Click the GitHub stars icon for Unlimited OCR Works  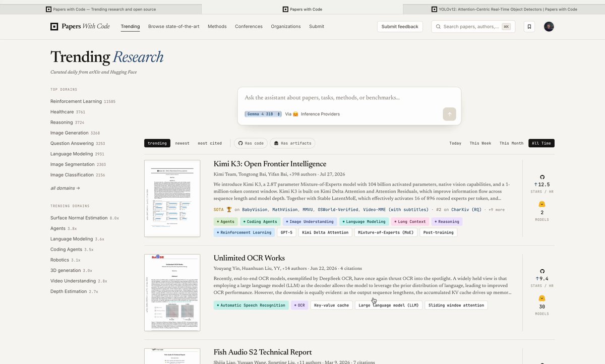542,271
